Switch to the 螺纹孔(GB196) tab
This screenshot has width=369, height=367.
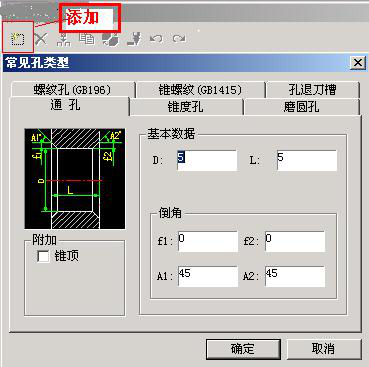[x=72, y=90]
